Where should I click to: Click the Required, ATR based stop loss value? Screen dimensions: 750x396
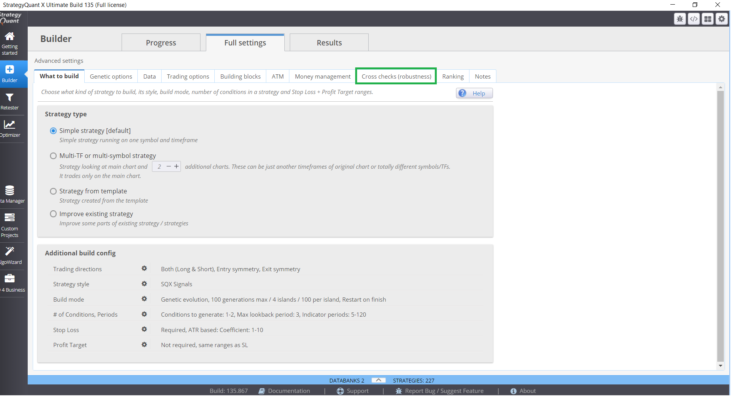tap(212, 330)
